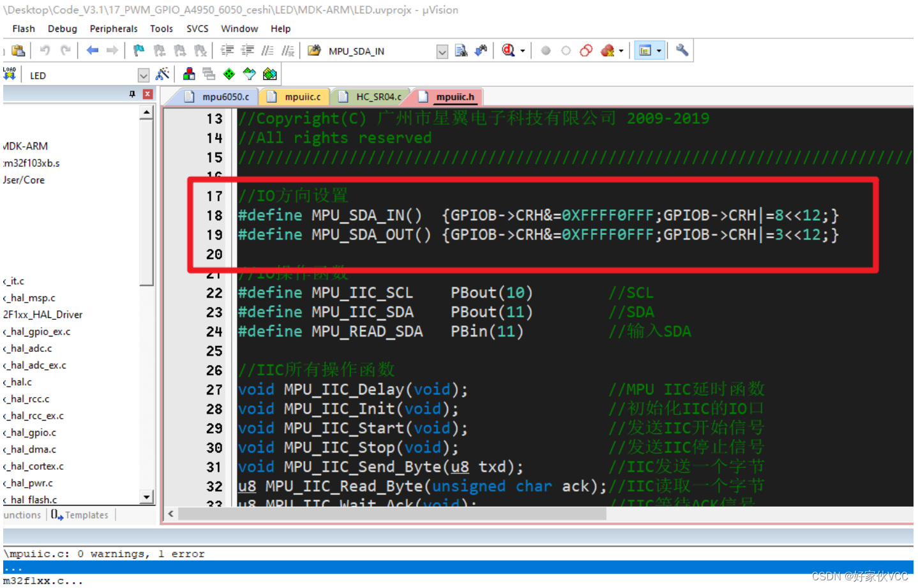This screenshot has width=918, height=588.
Task: Insert a bookmark with the flag icon
Action: pos(139,50)
